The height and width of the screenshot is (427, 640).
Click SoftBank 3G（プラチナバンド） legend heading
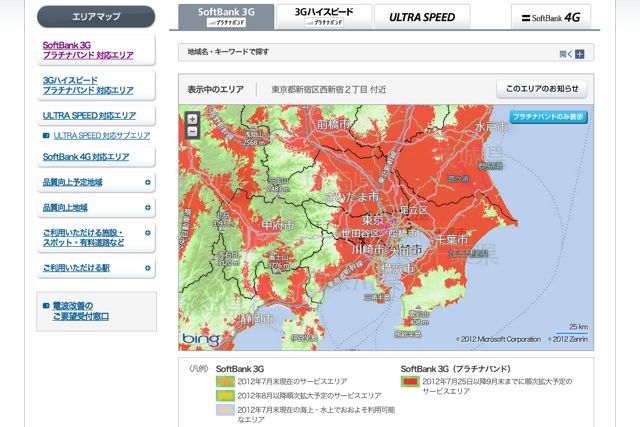pyautogui.click(x=456, y=369)
